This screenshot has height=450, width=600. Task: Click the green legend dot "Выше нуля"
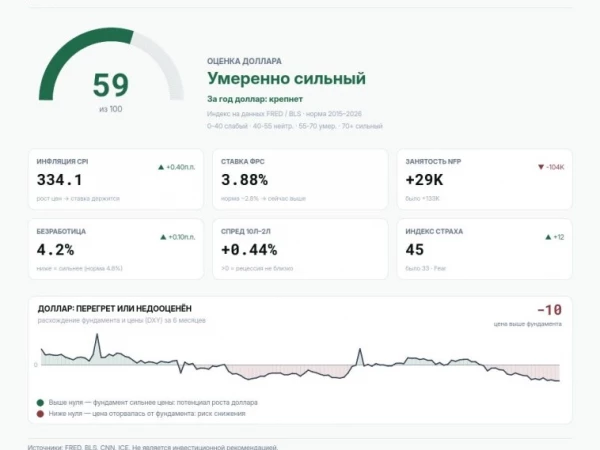point(40,403)
